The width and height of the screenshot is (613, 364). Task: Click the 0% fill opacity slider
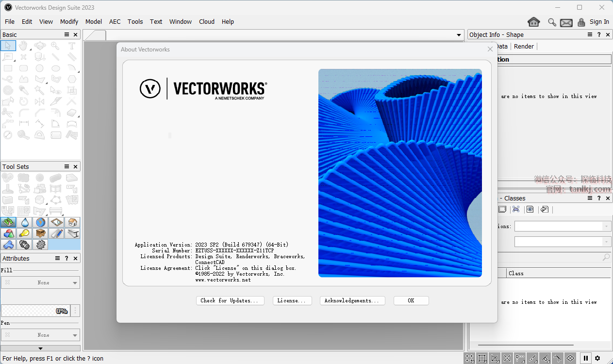[35, 311]
